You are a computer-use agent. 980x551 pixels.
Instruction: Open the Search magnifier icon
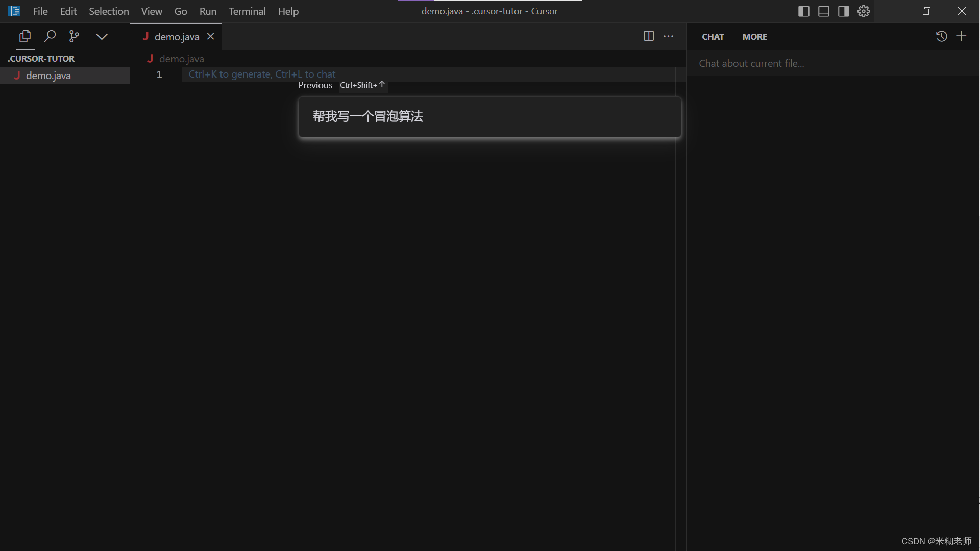point(50,36)
